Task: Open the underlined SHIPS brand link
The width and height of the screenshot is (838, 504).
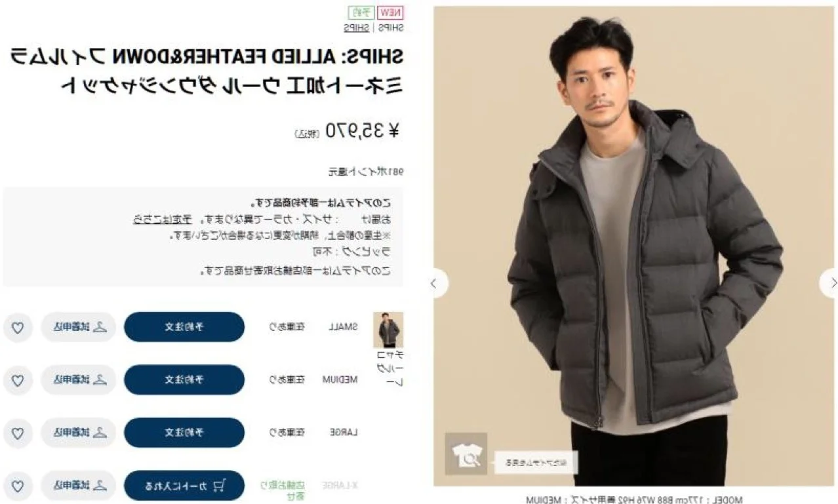Action: 356,28
